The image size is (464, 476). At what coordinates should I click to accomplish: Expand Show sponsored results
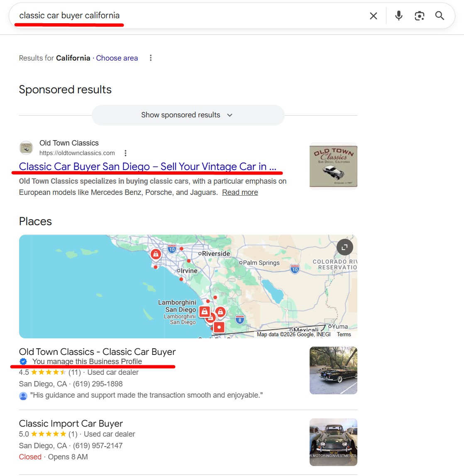188,115
